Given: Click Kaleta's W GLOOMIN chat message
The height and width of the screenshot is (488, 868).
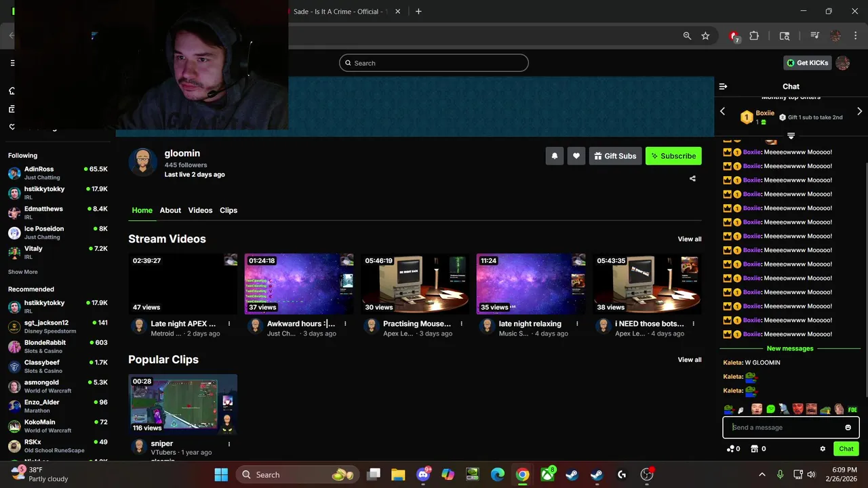Looking at the screenshot, I should 751,363.
